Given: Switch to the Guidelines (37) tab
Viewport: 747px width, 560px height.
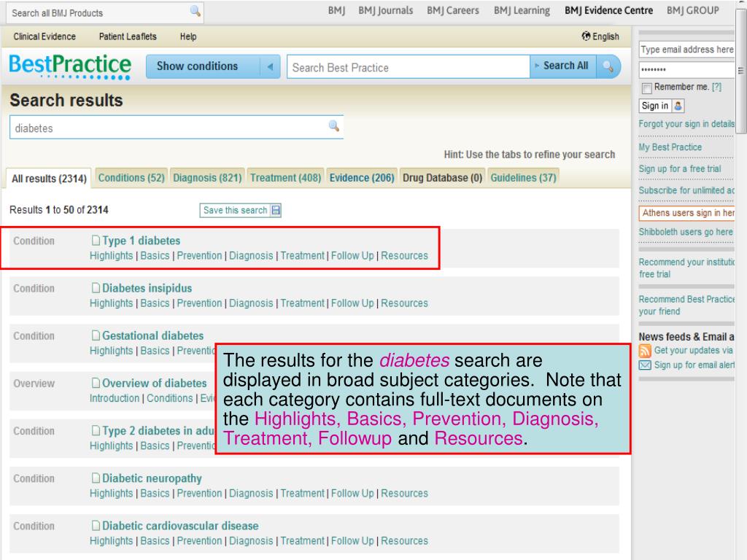Looking at the screenshot, I should click(523, 178).
